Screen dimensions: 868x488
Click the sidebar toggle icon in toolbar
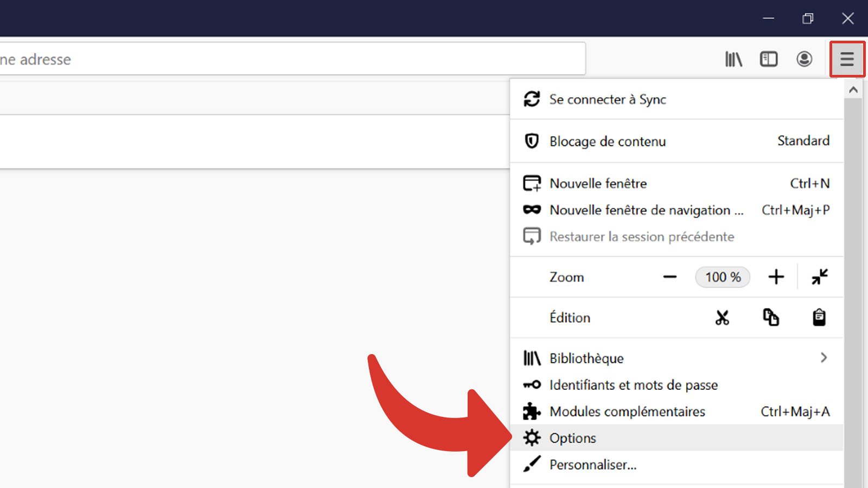[x=768, y=59]
